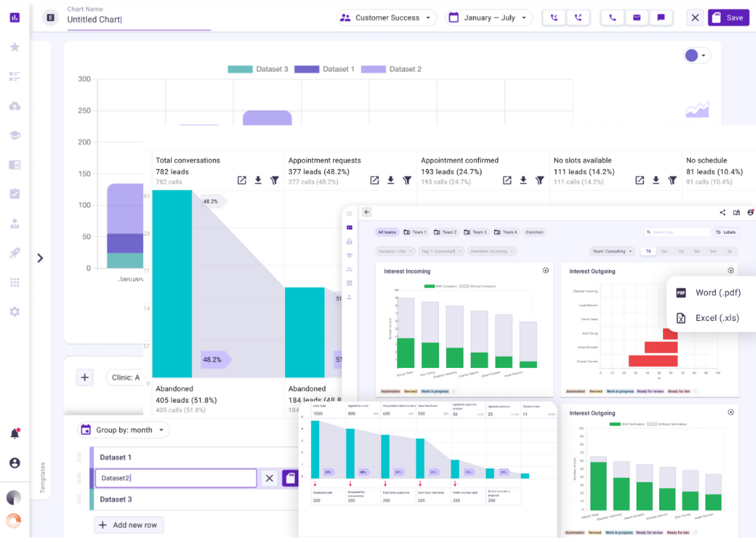Click share icon in tags dashboard window
756x542 pixels.
pos(722,213)
